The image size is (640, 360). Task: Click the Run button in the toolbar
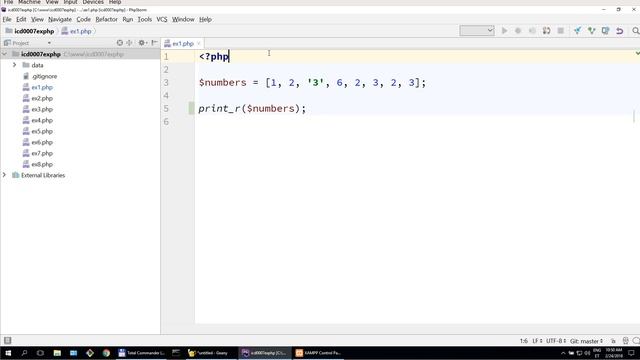click(504, 31)
